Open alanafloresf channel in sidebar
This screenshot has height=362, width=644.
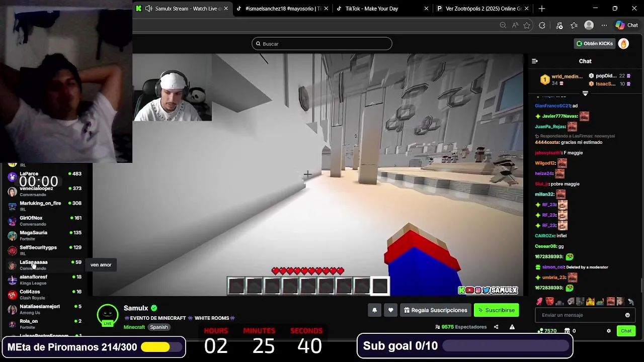click(x=45, y=280)
